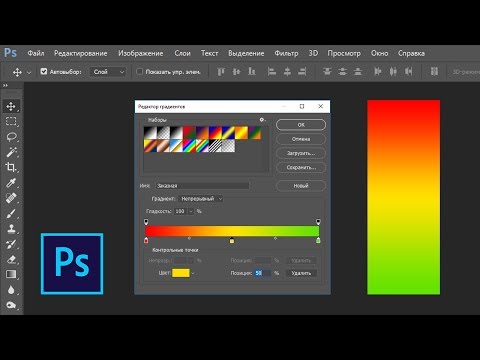Activate the Crop tool

coord(11,167)
